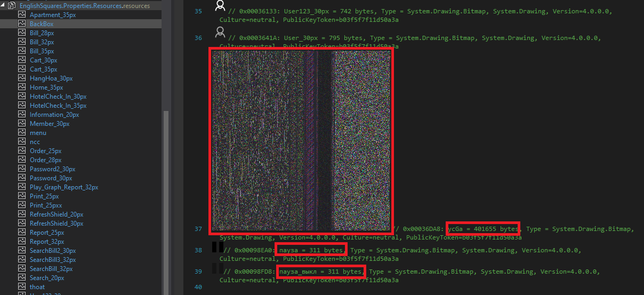Click the image icon beside BackBox
This screenshot has width=644, height=295.
[22, 24]
